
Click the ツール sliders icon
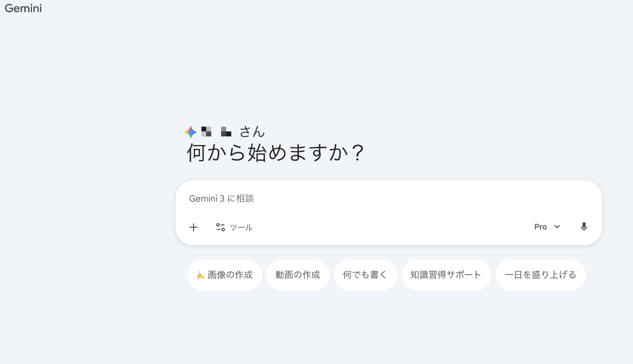(220, 227)
